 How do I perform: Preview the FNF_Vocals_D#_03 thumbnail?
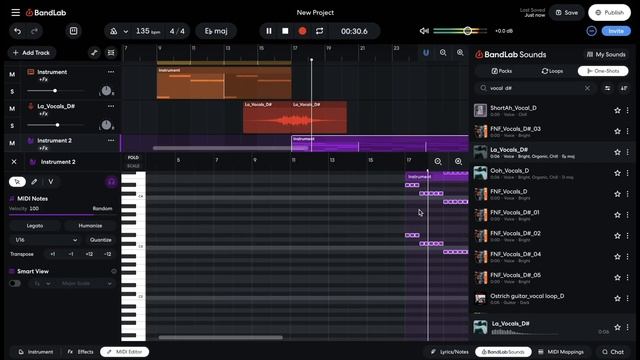point(480,131)
